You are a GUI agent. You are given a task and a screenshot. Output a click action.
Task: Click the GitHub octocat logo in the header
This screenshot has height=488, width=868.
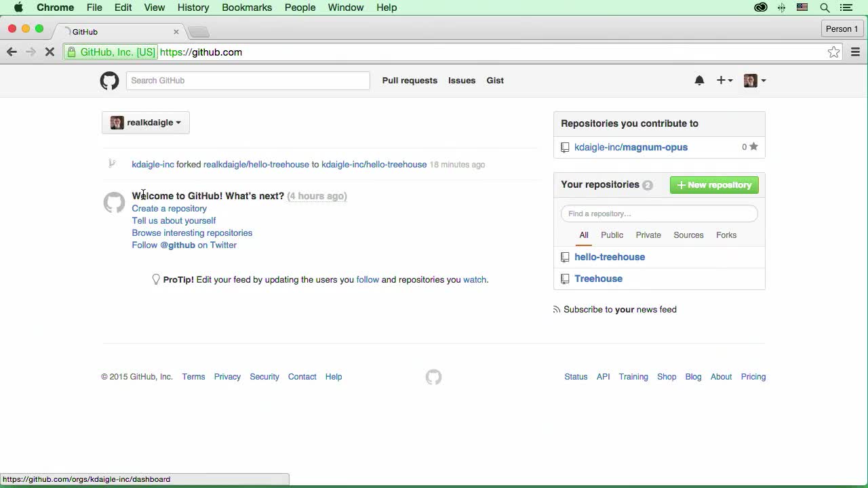109,81
